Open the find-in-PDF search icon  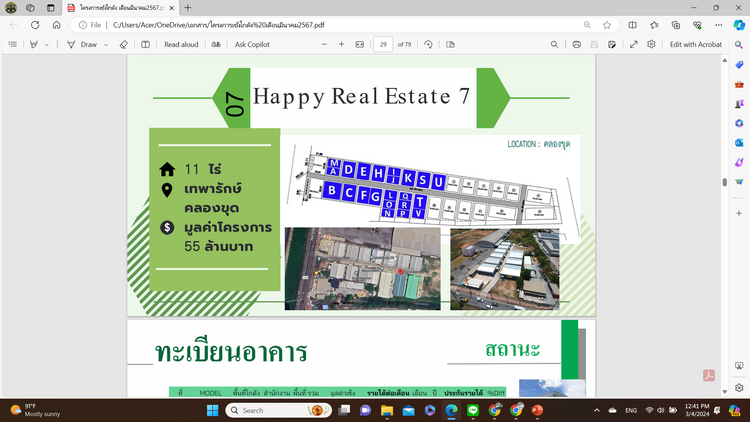click(x=555, y=44)
